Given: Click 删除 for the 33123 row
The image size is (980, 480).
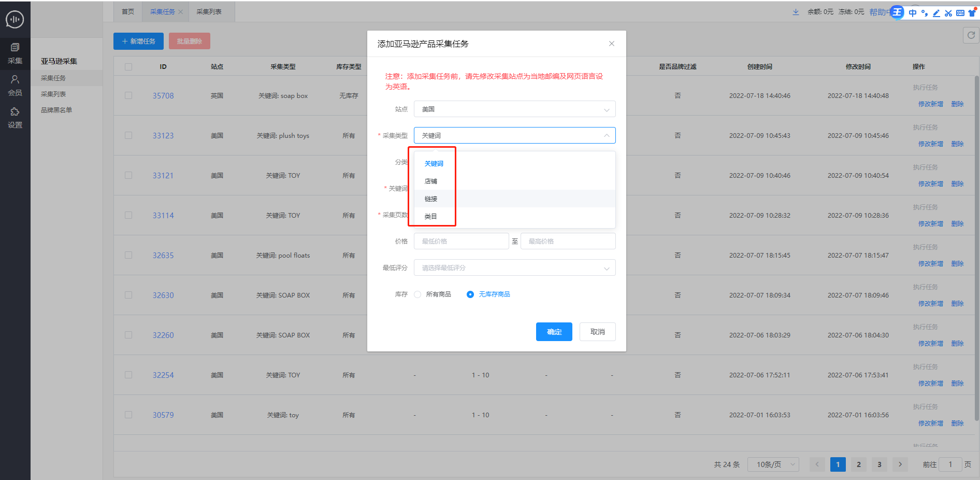Looking at the screenshot, I should click(x=957, y=144).
